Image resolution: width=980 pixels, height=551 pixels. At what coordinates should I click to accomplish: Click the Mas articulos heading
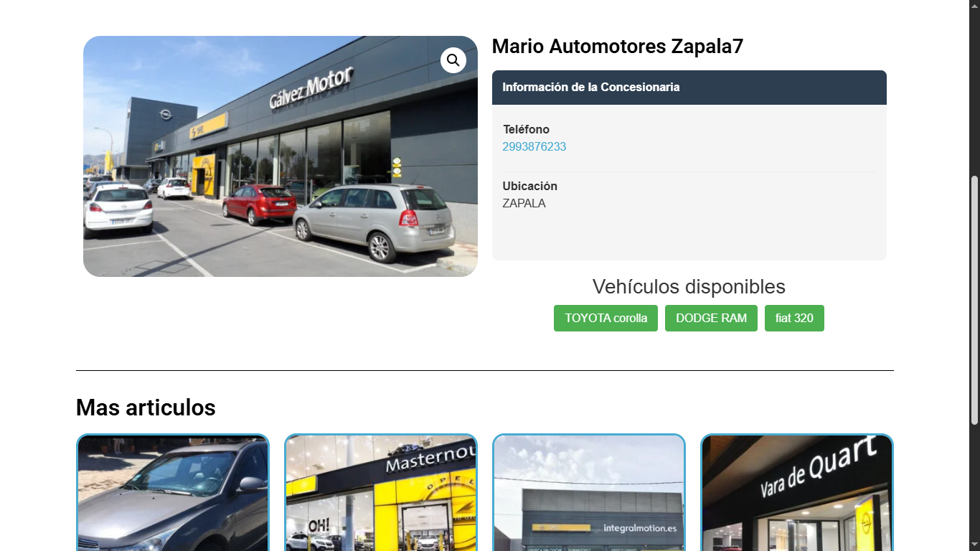(x=146, y=408)
